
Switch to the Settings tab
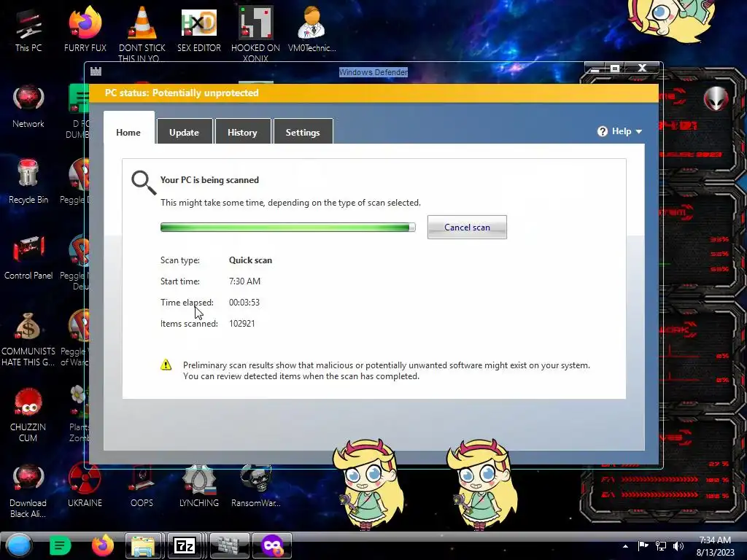pyautogui.click(x=303, y=133)
